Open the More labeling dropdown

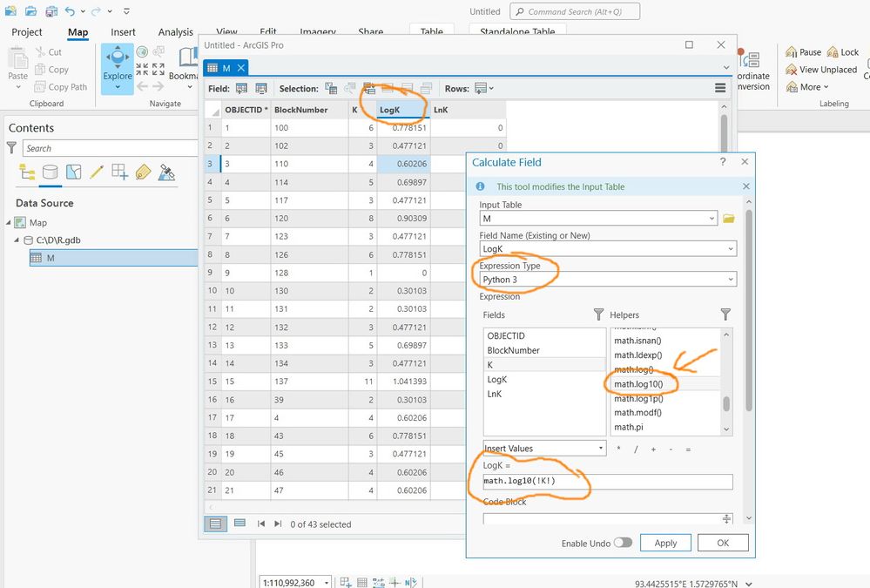(x=806, y=86)
